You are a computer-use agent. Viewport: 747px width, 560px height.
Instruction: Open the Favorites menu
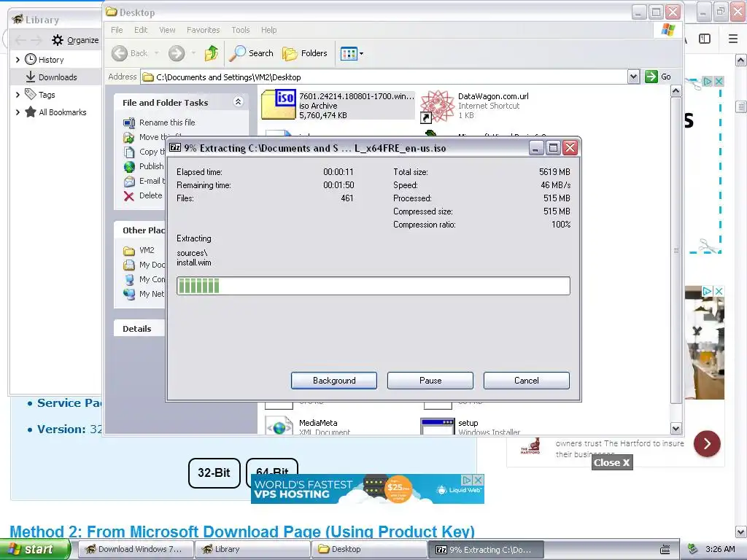point(203,30)
